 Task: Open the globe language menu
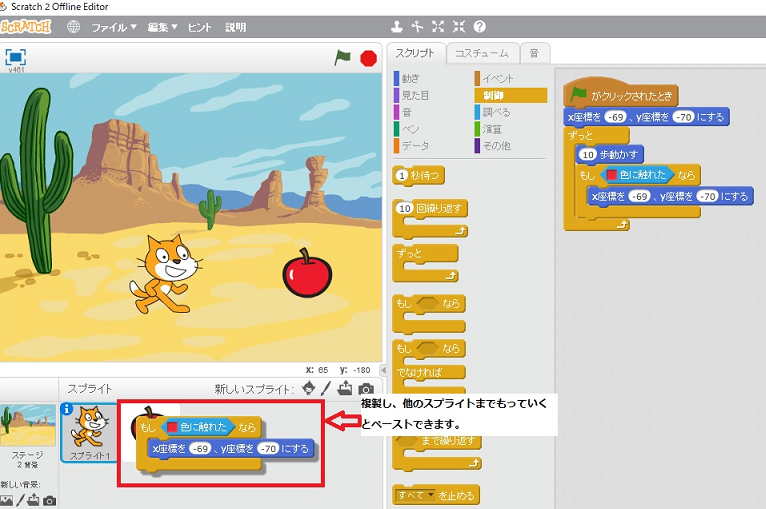pyautogui.click(x=73, y=26)
